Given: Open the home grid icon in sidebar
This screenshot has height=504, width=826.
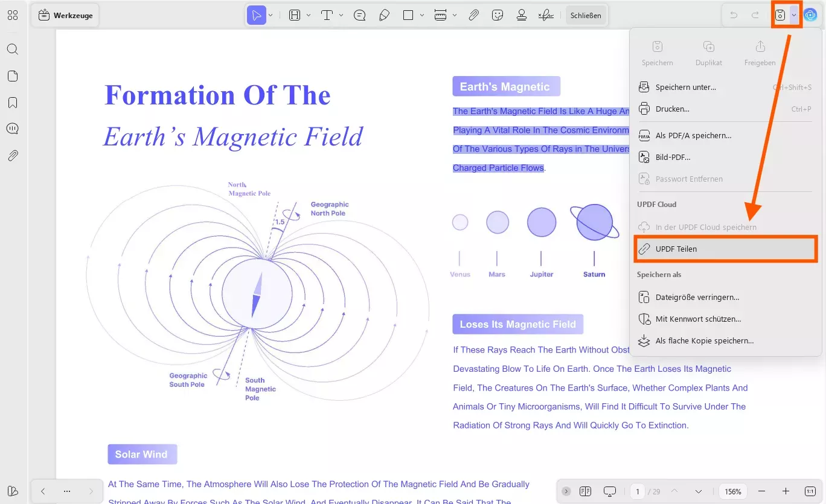Looking at the screenshot, I should click(x=13, y=16).
